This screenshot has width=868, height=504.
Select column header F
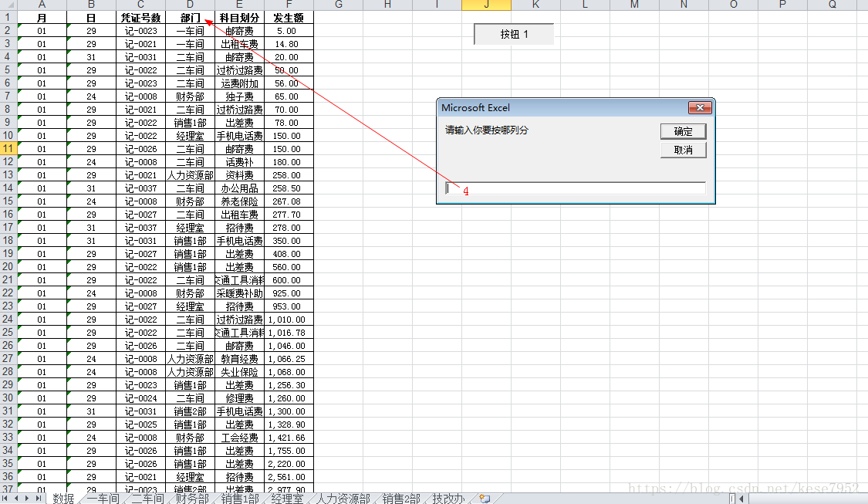[x=289, y=5]
